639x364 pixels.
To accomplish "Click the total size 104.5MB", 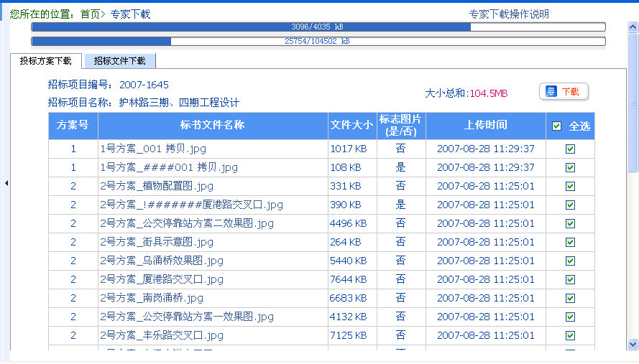I will tap(489, 93).
